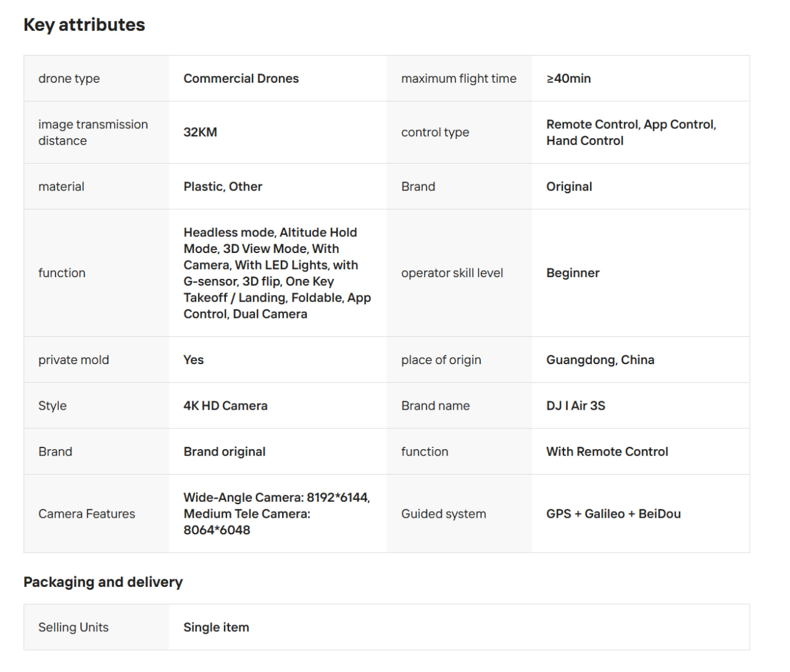Viewport: 790px width, 672px height.
Task: Select the 4K HD Camera value
Action: [x=225, y=405]
